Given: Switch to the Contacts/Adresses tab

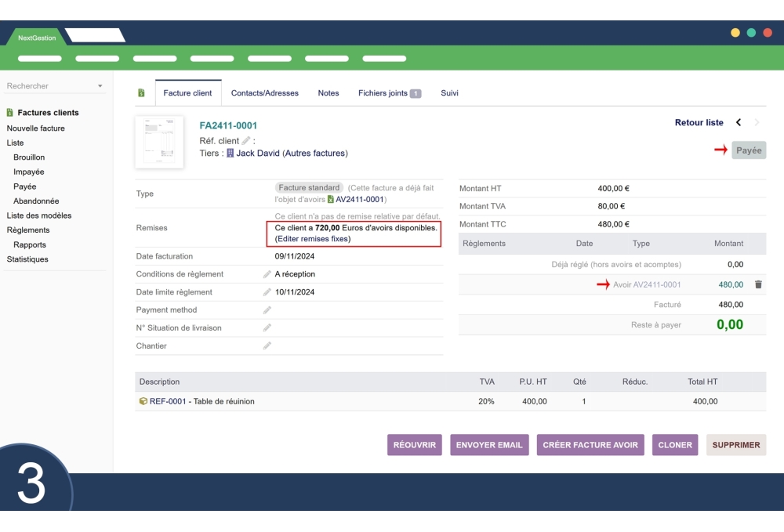Looking at the screenshot, I should click(x=264, y=93).
